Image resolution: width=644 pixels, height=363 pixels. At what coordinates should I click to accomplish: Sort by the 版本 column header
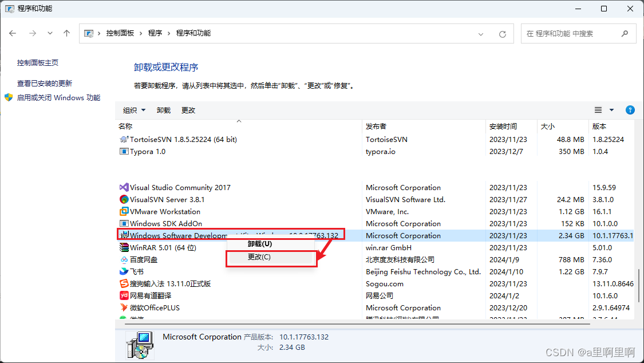(611, 126)
